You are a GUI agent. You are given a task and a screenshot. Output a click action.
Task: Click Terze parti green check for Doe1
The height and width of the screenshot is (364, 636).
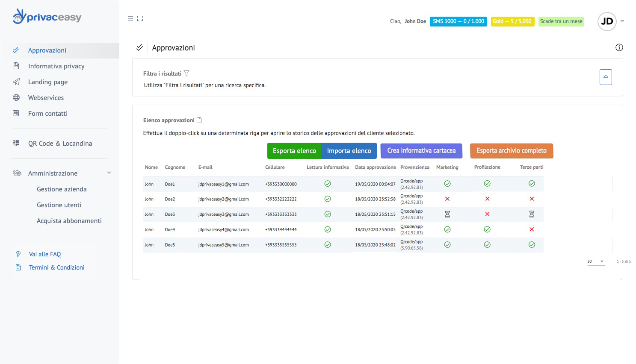532,184
